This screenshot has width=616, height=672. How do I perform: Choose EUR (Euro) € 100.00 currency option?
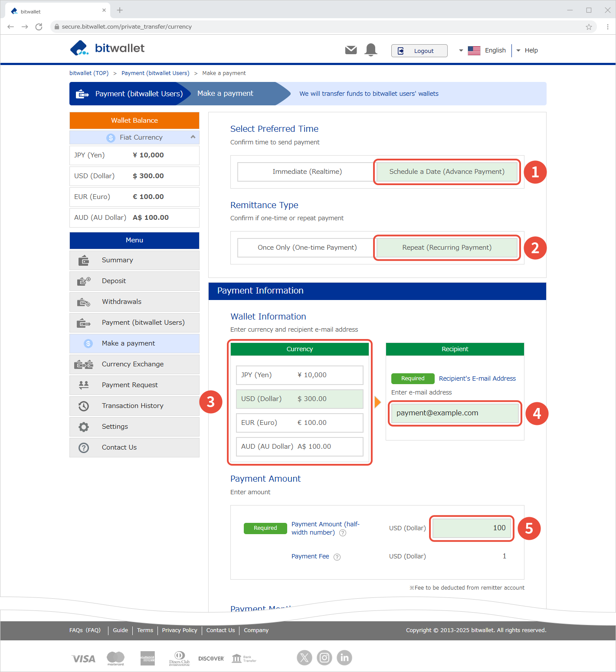pyautogui.click(x=300, y=423)
